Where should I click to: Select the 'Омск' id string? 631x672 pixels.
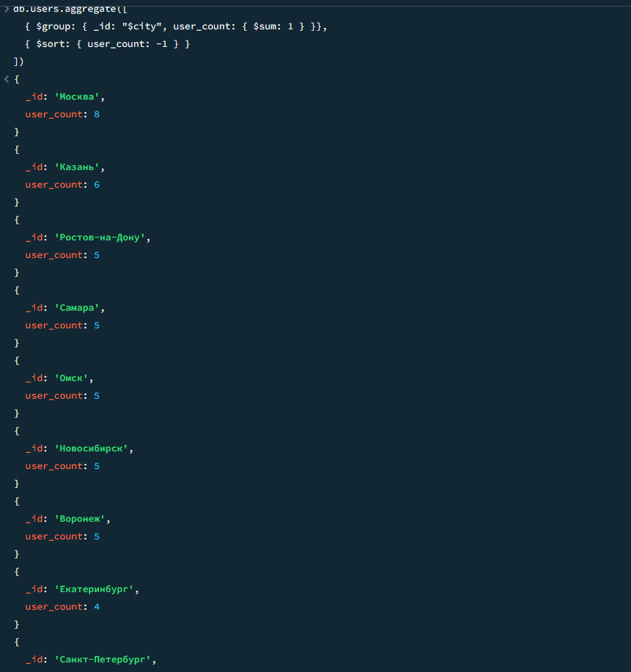71,378
